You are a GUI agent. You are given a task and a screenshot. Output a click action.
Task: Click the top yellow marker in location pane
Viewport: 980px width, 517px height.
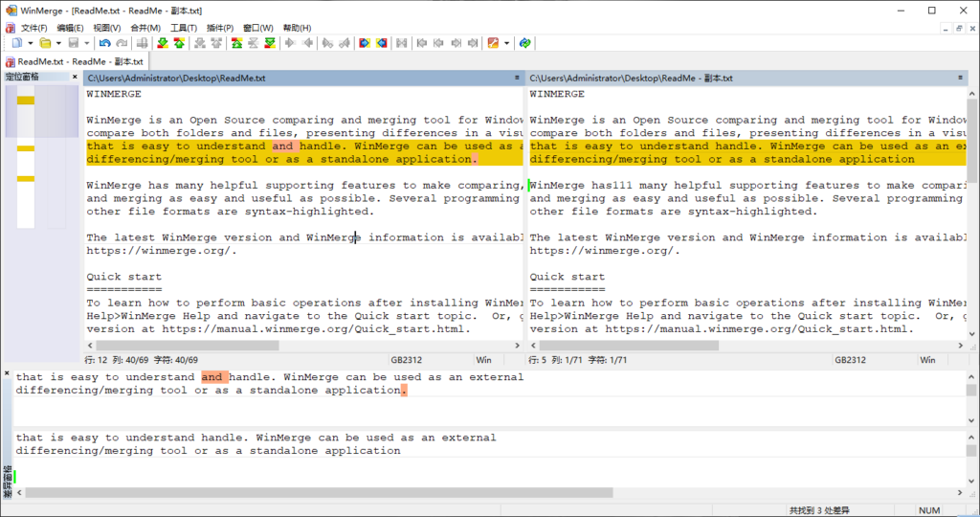click(x=25, y=101)
